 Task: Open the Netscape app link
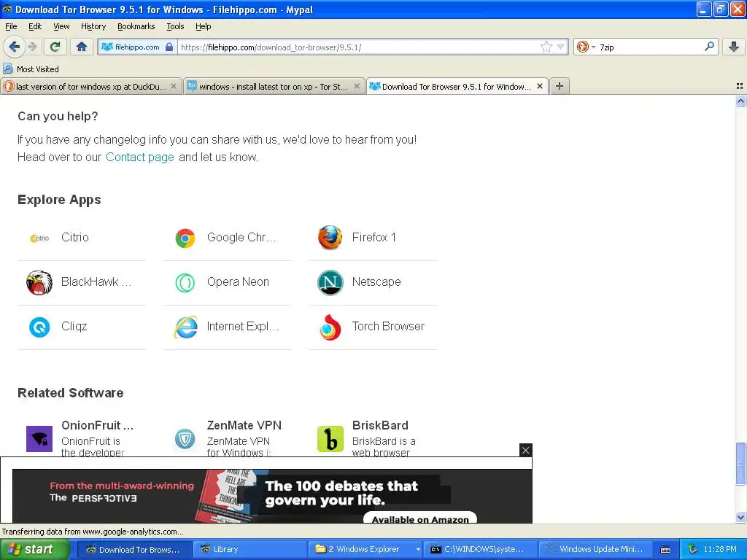pyautogui.click(x=376, y=282)
